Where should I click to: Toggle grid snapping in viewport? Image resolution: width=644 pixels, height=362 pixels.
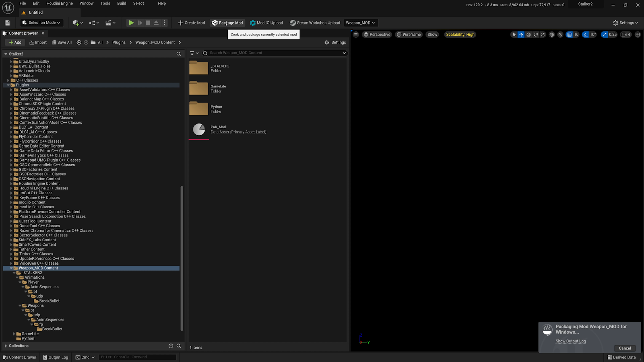569,35
